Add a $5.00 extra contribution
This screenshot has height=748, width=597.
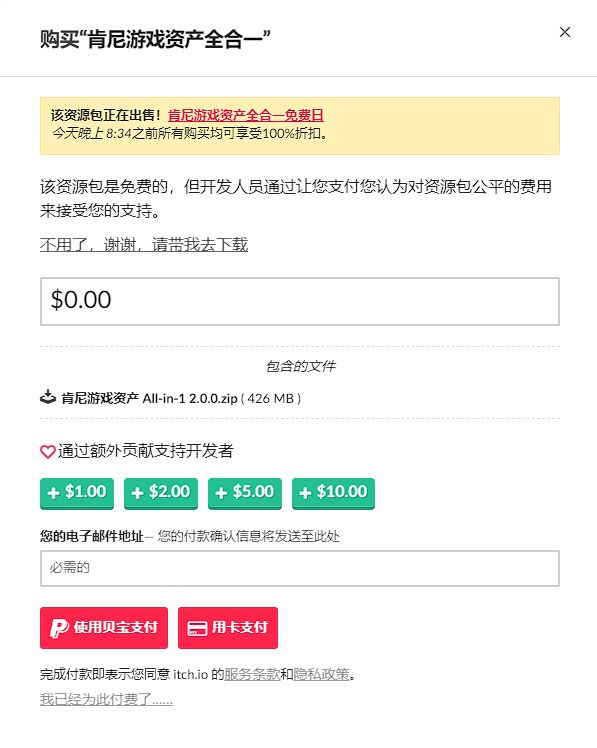245,493
